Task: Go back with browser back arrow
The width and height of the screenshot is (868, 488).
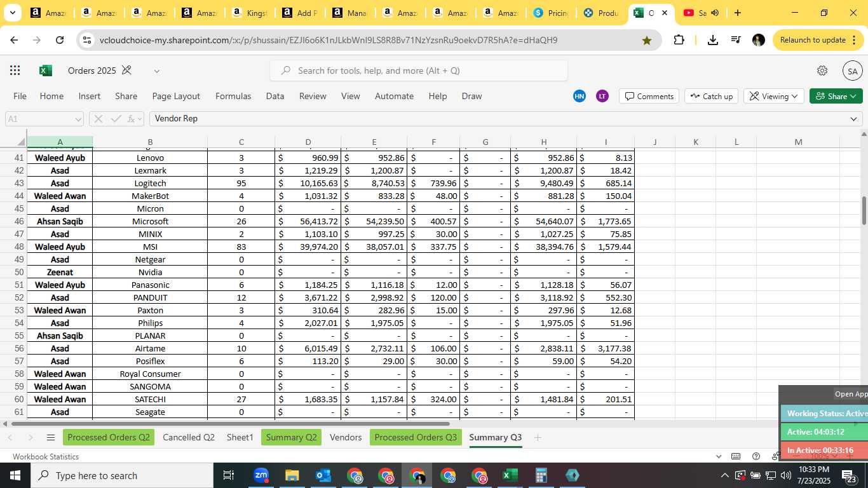Action: coord(14,40)
